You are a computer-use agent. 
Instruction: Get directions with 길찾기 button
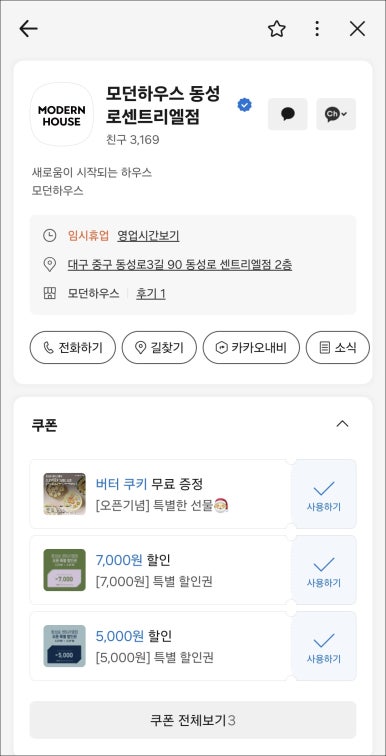pos(160,347)
